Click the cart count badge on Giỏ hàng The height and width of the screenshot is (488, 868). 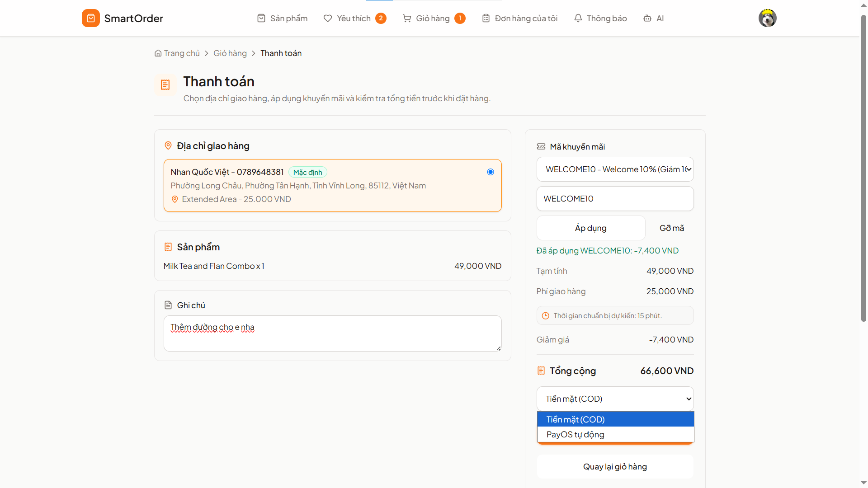(460, 18)
